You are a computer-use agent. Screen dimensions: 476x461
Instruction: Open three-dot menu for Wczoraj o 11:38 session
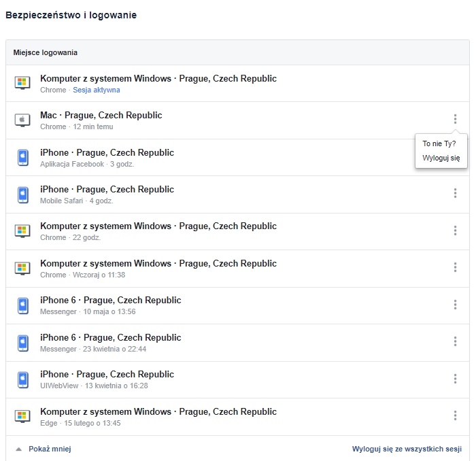tap(455, 267)
